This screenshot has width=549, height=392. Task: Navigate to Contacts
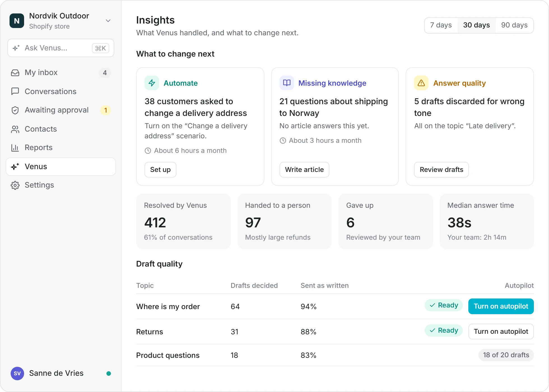coord(61,129)
